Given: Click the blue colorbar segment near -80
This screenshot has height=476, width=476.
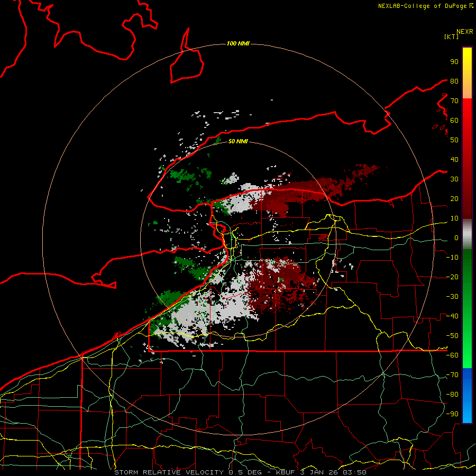Looking at the screenshot, I should click(467, 395).
